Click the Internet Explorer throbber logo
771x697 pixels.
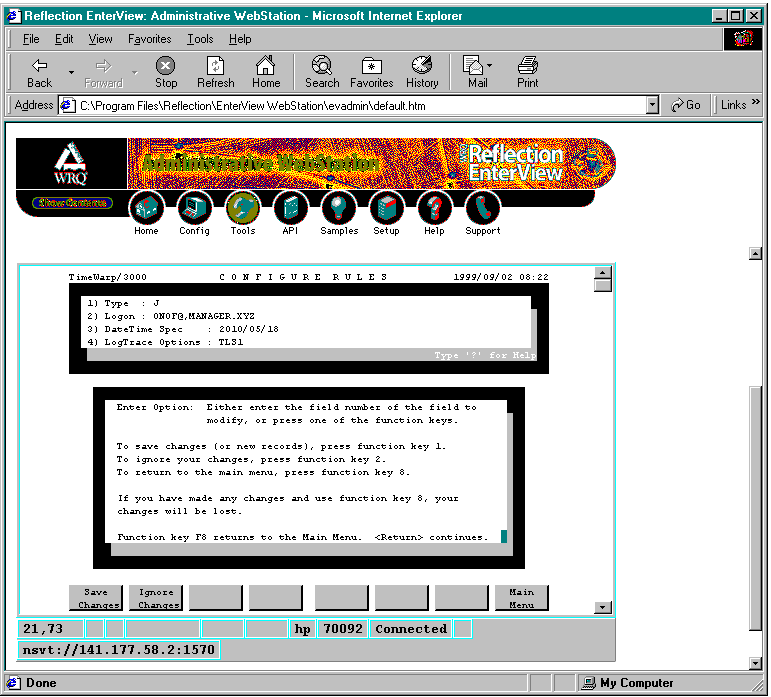[x=743, y=38]
